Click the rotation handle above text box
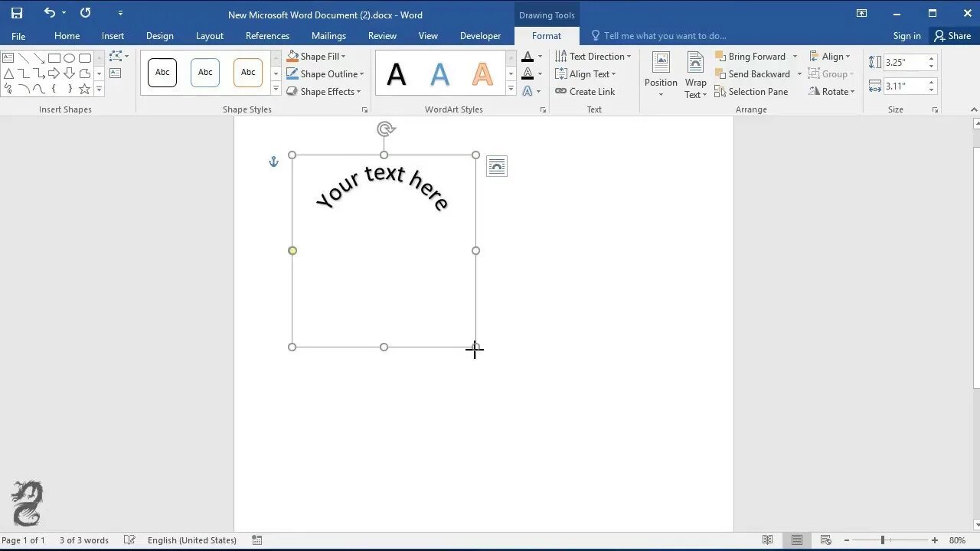Viewport: 980px width, 551px height. (386, 129)
